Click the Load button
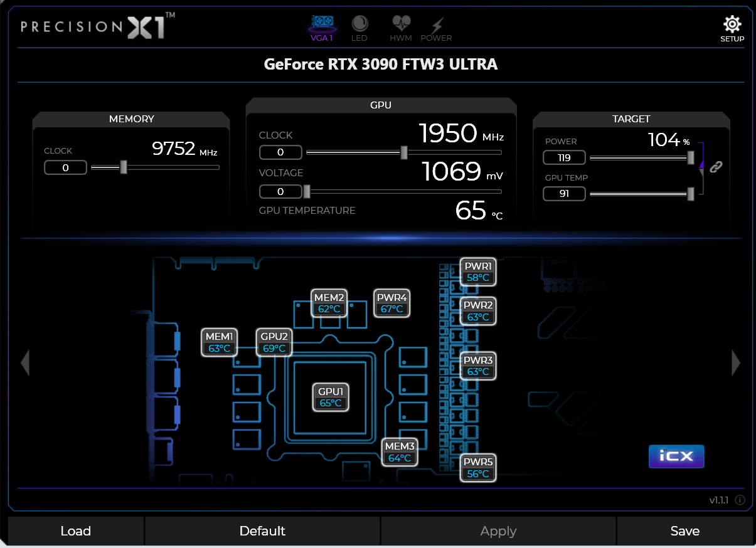This screenshot has width=756, height=548. coord(76,531)
